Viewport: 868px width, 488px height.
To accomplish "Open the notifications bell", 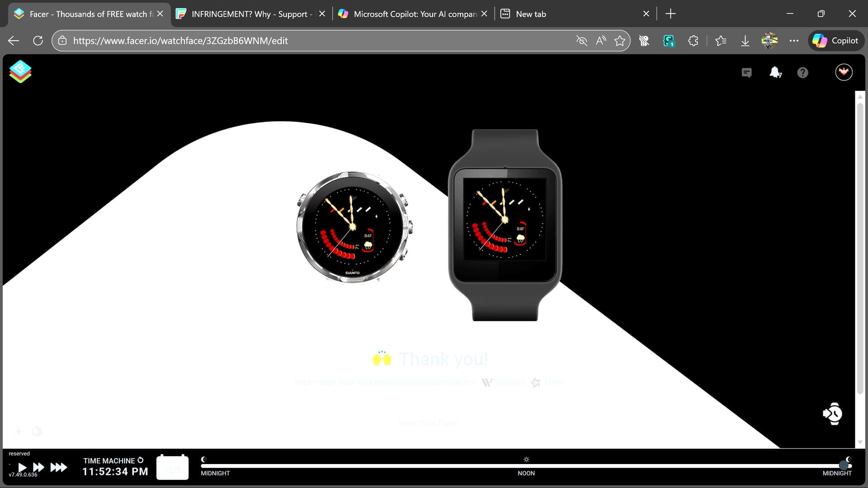I will [x=775, y=72].
